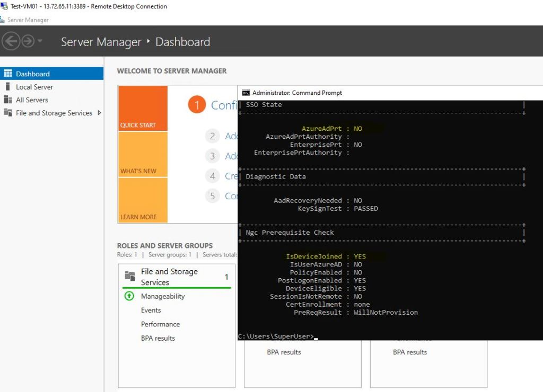Select Local Server in the navigation pane
The height and width of the screenshot is (392, 543).
point(34,87)
